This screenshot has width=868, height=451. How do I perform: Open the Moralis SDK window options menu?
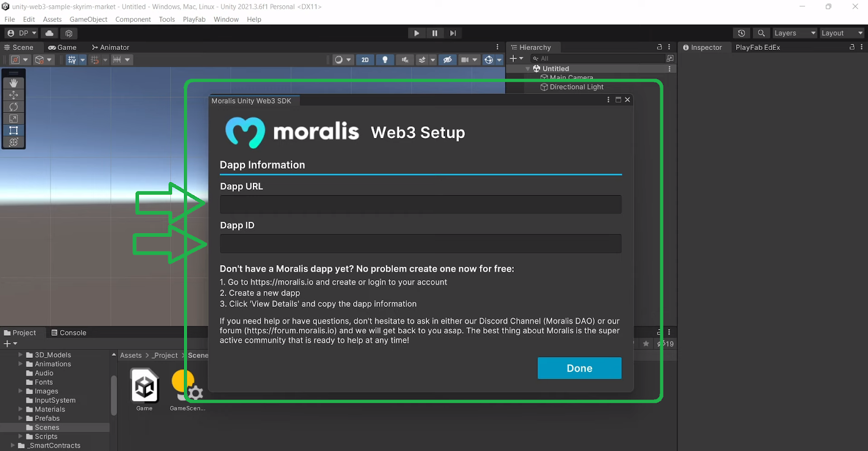608,100
